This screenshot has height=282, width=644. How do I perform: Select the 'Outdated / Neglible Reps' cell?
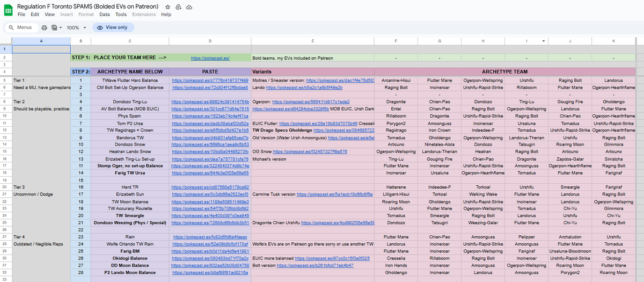[x=41, y=244]
